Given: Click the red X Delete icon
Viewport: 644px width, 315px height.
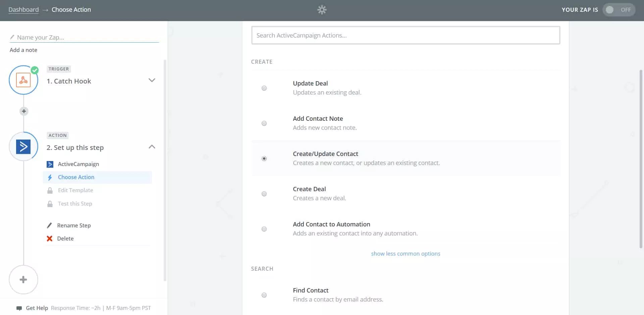Looking at the screenshot, I should (50, 239).
